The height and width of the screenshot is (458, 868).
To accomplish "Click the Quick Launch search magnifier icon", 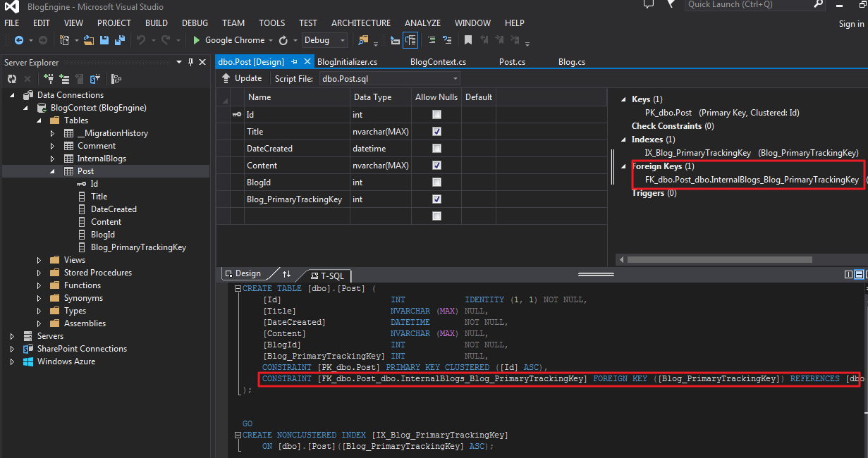I will click(x=818, y=4).
